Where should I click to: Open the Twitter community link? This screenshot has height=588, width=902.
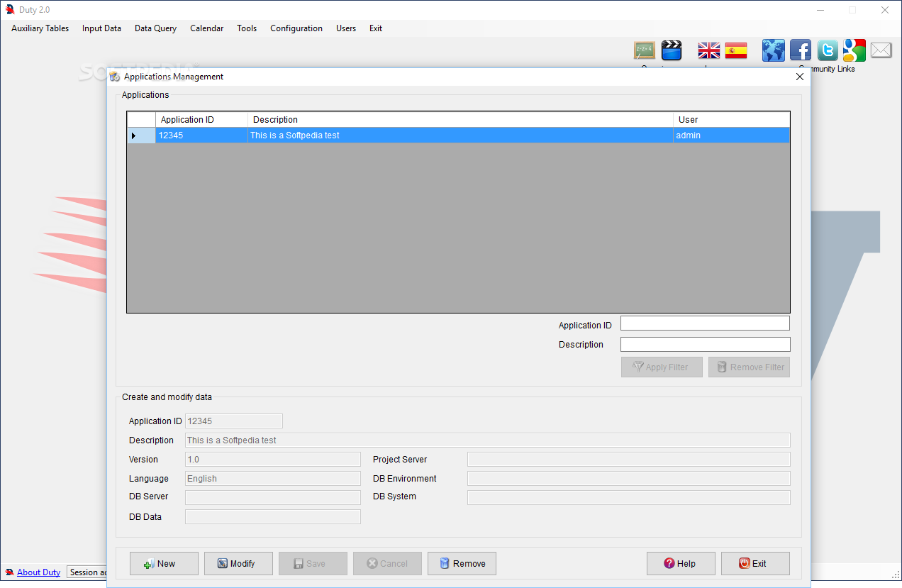point(828,50)
